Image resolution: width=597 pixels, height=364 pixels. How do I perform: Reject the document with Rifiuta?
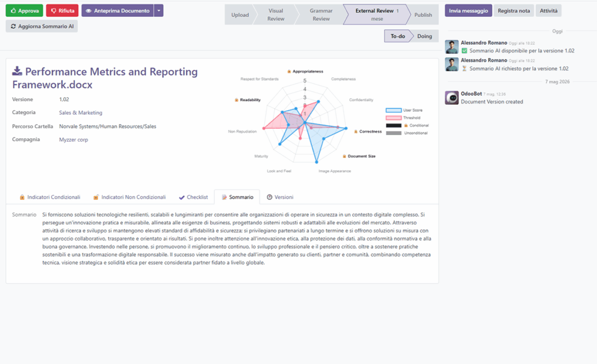point(62,10)
